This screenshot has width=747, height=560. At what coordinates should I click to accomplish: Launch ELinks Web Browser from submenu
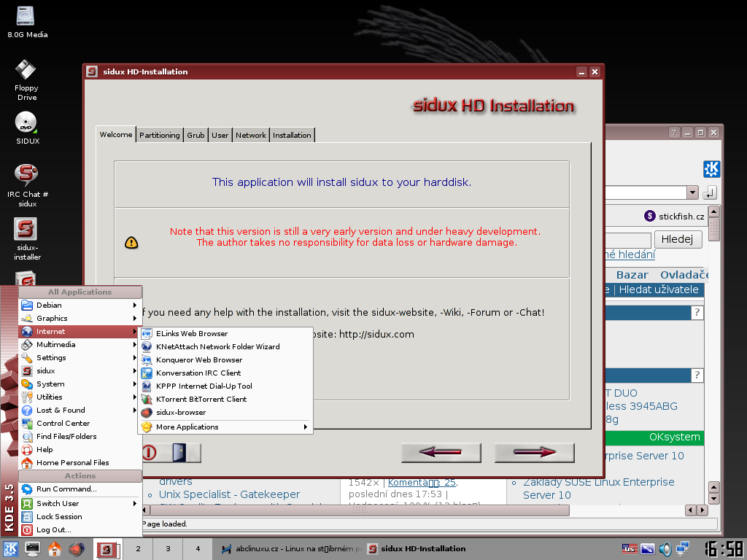click(225, 333)
